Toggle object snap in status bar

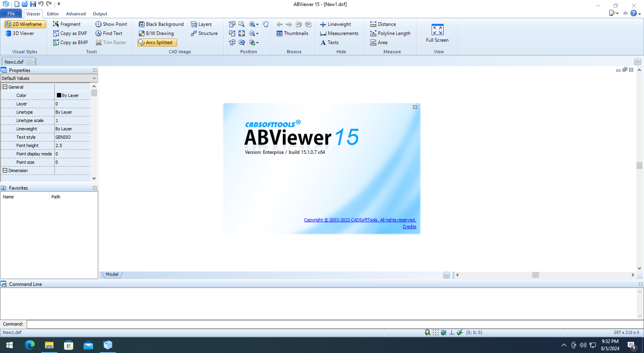pyautogui.click(x=427, y=332)
